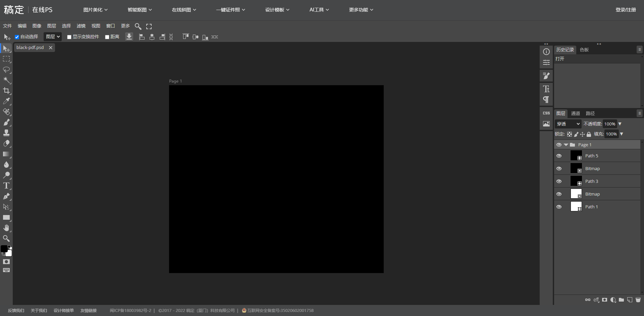Hide the Path 5 layer

pyautogui.click(x=559, y=156)
